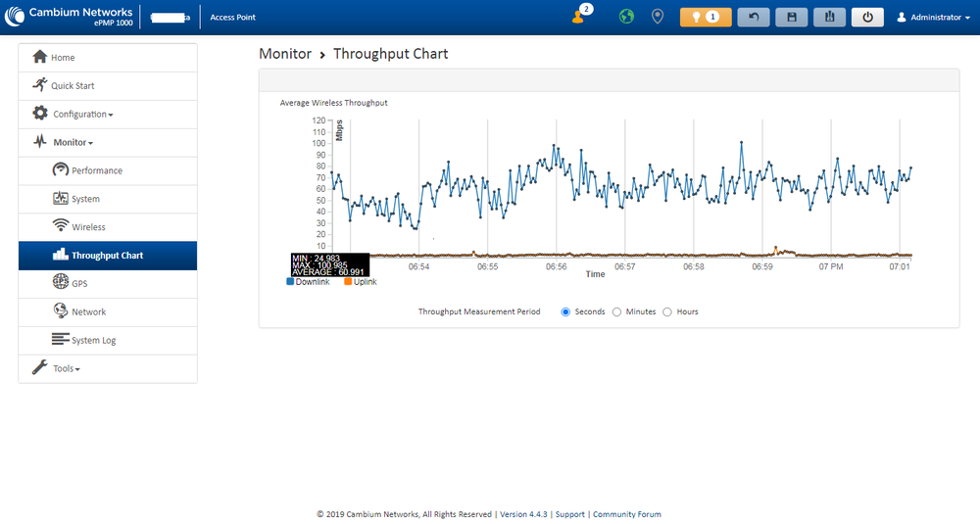Click the Cambium Networks logo
This screenshot has width=980, height=524.
[x=68, y=17]
